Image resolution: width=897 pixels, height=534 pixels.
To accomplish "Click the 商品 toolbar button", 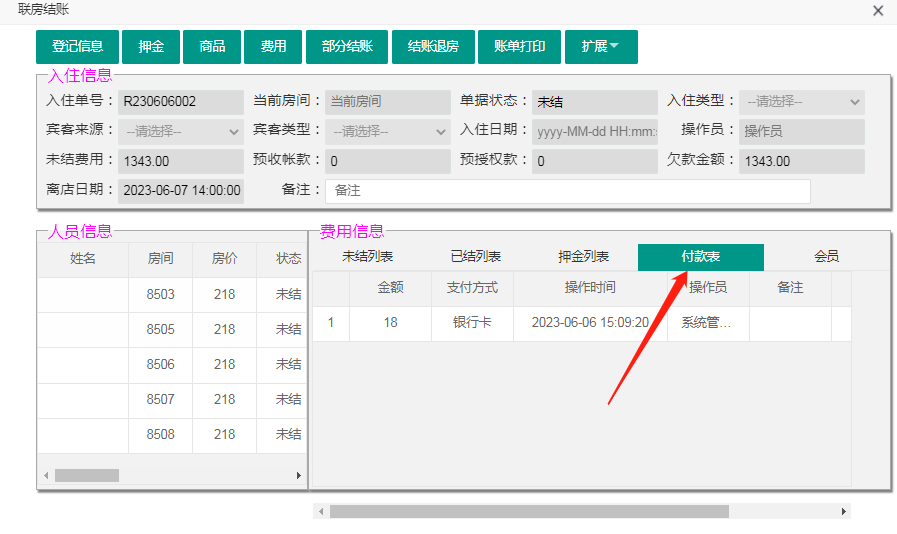I will coord(212,47).
